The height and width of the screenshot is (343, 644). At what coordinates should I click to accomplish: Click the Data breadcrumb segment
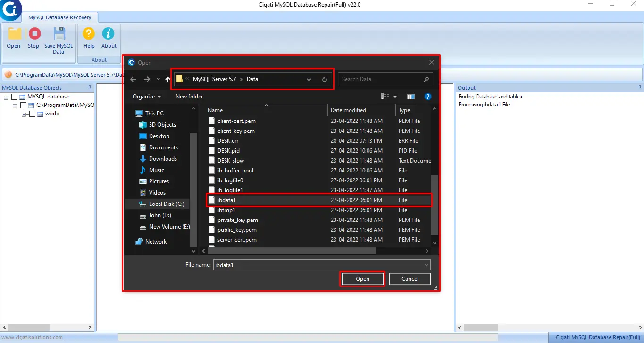point(252,79)
